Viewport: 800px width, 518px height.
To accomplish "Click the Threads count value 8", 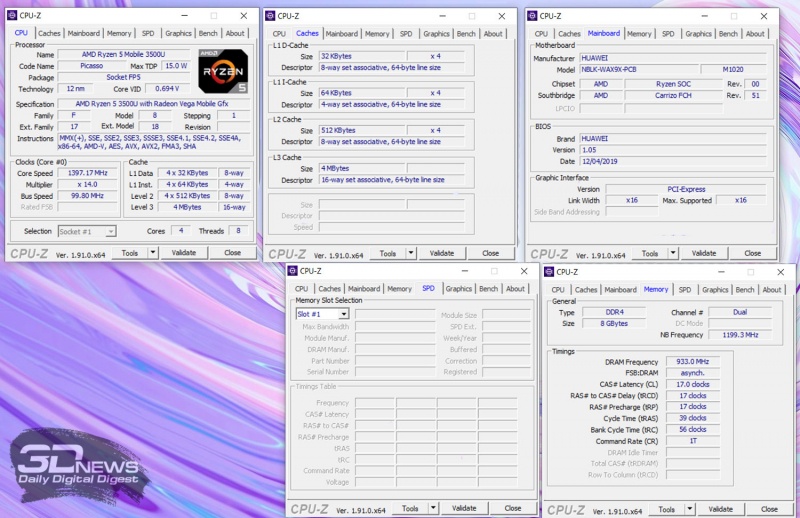I will click(238, 231).
